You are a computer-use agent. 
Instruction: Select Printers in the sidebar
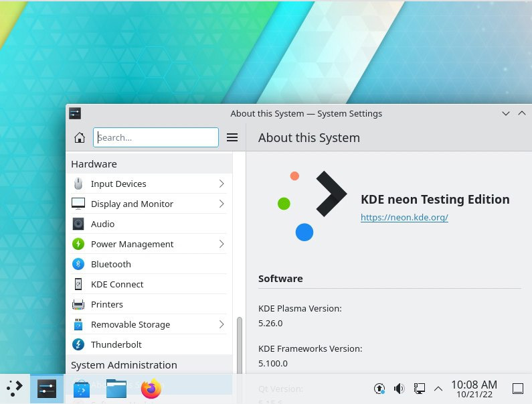[107, 304]
